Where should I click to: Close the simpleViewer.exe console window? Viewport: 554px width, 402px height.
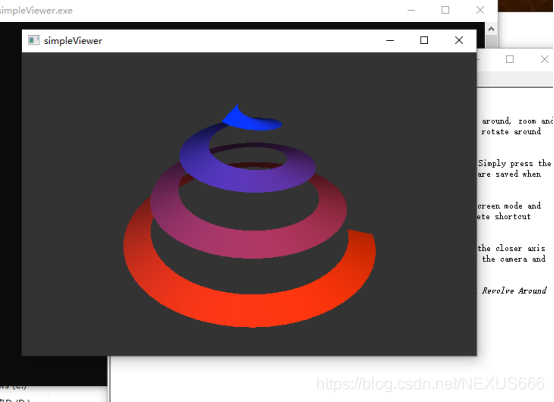point(480,10)
